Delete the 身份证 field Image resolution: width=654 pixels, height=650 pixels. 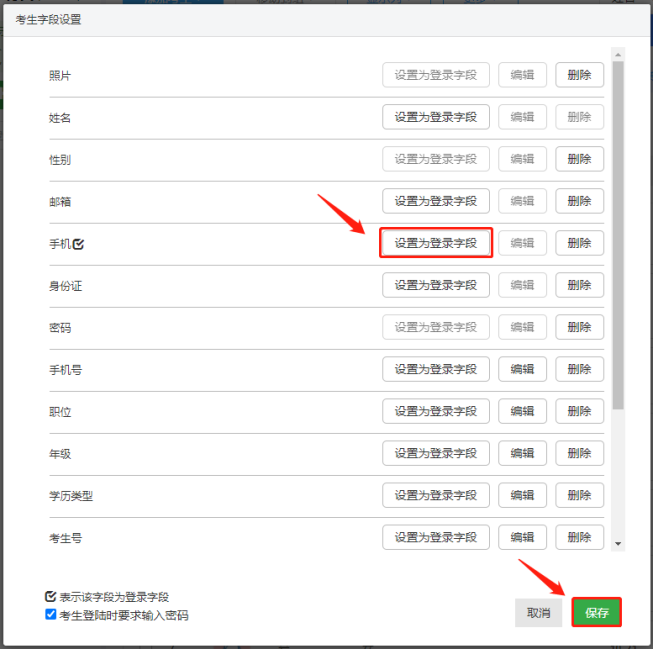click(579, 285)
